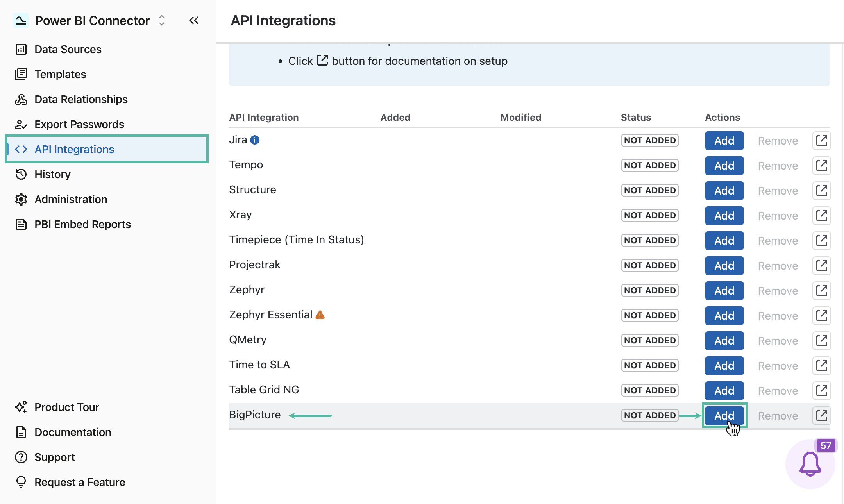Click the Administration gear icon

pyautogui.click(x=21, y=199)
